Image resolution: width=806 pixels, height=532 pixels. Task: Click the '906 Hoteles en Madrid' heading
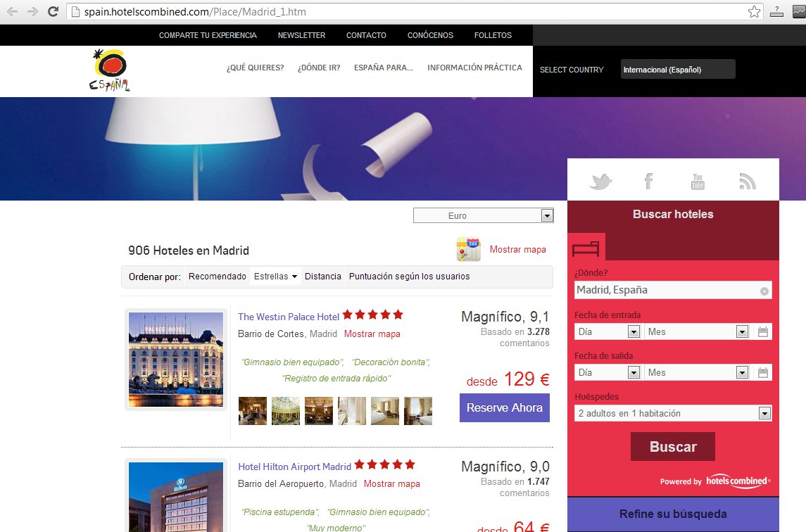[189, 251]
